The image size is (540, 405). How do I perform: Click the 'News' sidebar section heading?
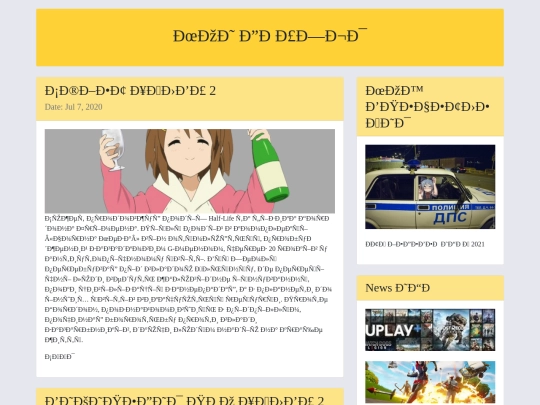coord(397,288)
